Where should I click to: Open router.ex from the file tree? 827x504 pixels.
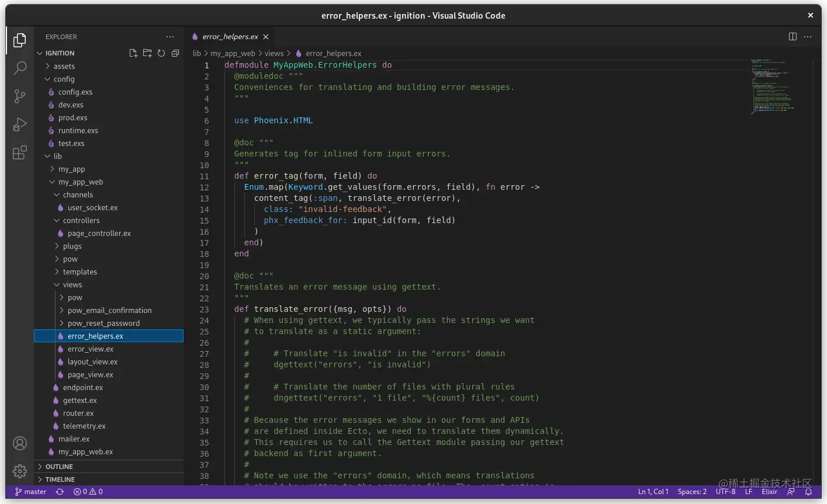(78, 413)
